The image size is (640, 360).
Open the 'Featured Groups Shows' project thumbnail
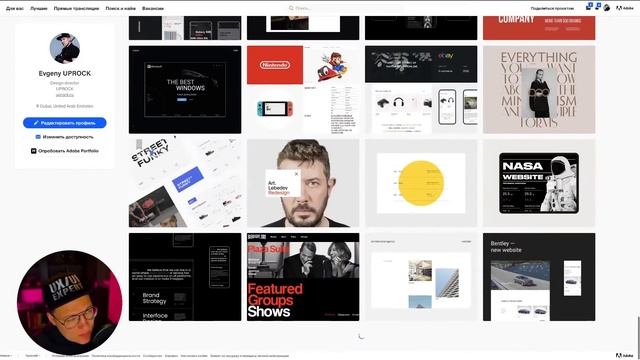(x=303, y=277)
